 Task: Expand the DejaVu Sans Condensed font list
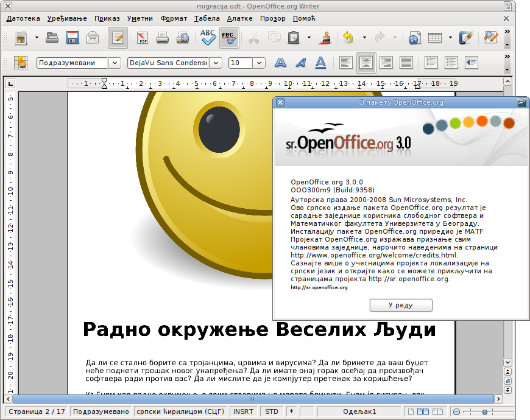click(x=216, y=63)
